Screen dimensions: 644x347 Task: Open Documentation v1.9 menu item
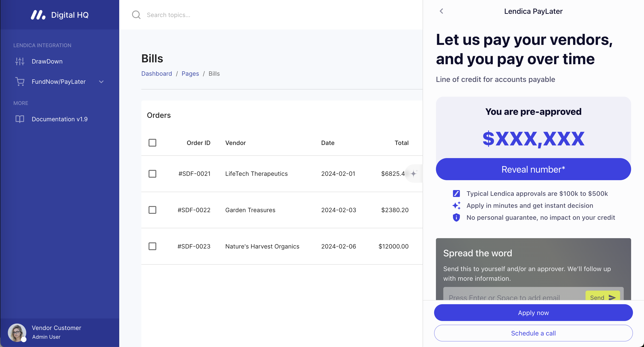pyautogui.click(x=60, y=119)
